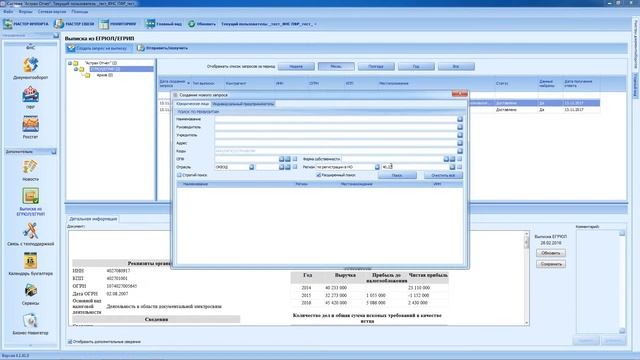
Task: Collapse the Дополнительно sidebar group
Action: [53, 152]
